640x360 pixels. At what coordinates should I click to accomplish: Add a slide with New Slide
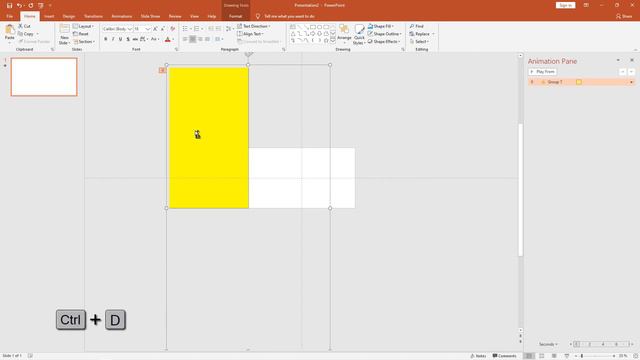(64, 34)
